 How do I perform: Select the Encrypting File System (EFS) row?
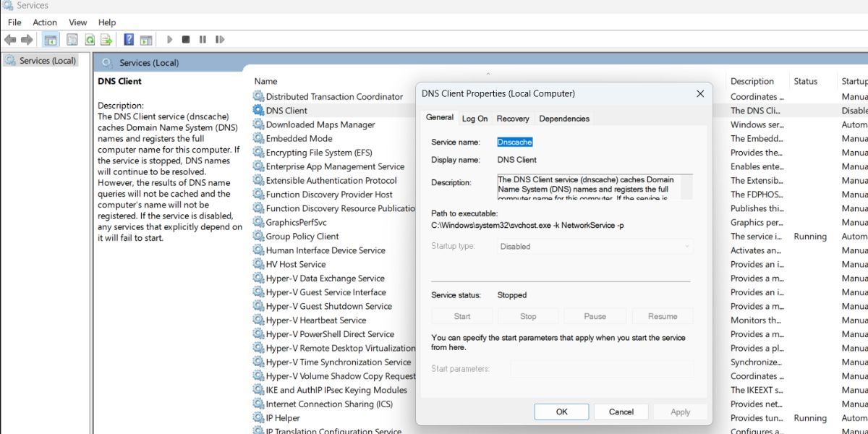click(319, 153)
